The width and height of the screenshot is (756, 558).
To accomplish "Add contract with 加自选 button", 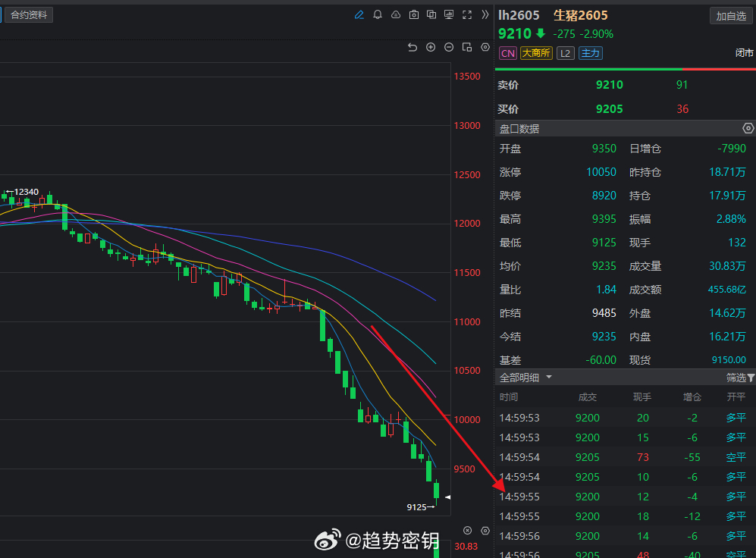I will (731, 16).
